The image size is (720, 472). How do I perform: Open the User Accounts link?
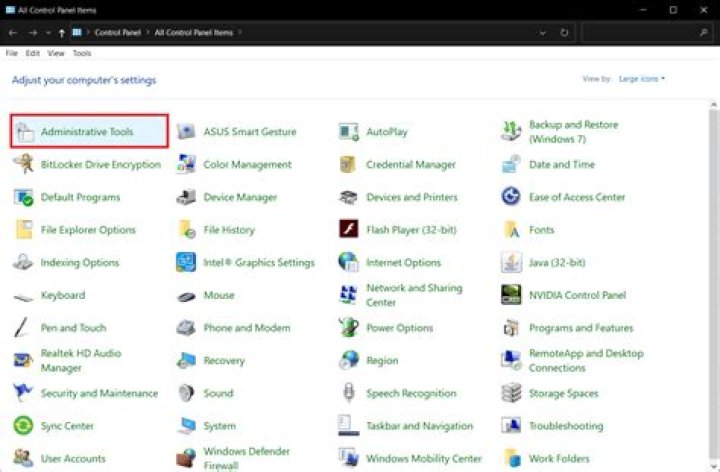(73, 459)
